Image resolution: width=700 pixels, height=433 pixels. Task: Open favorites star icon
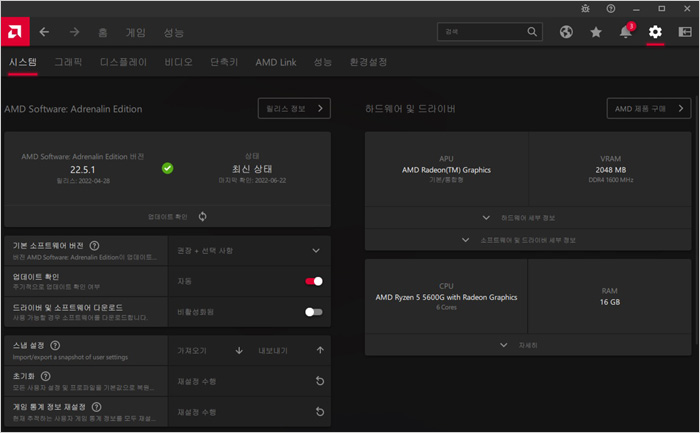coord(596,32)
